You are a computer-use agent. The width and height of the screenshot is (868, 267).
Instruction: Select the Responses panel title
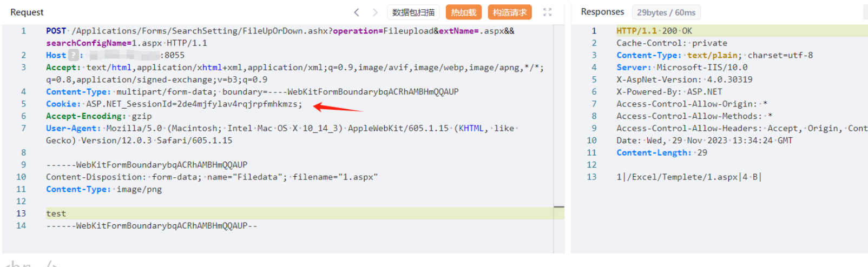point(602,12)
